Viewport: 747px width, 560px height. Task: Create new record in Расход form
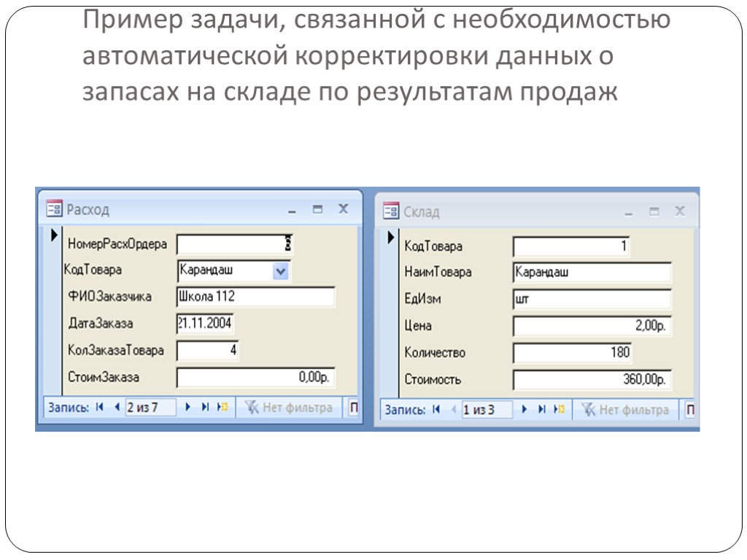(x=222, y=407)
